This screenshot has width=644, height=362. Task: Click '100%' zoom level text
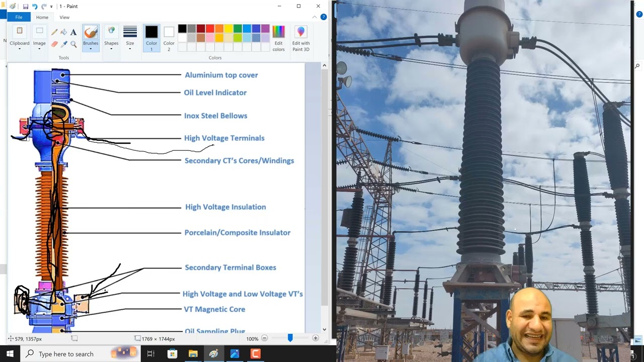(252, 339)
